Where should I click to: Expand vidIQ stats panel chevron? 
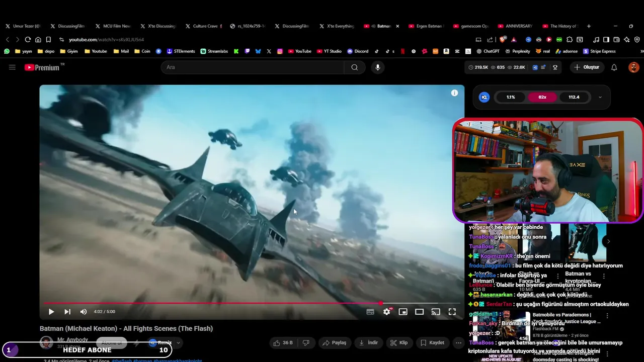click(x=600, y=97)
